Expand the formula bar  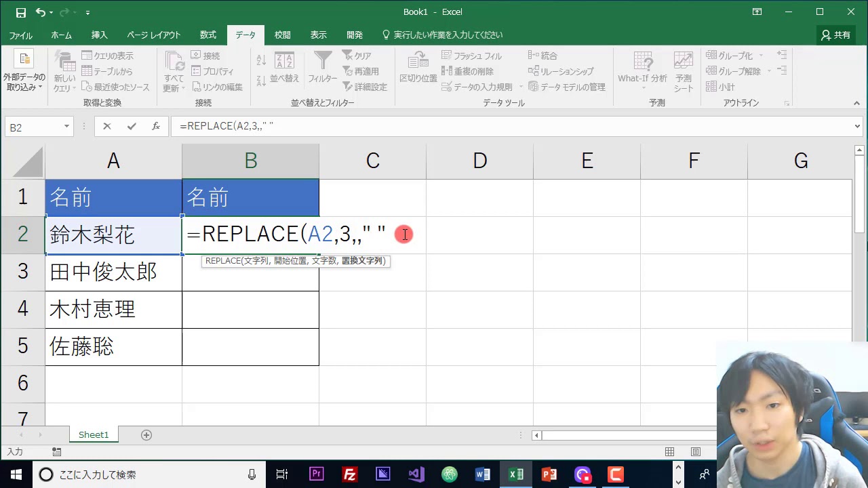(x=858, y=127)
